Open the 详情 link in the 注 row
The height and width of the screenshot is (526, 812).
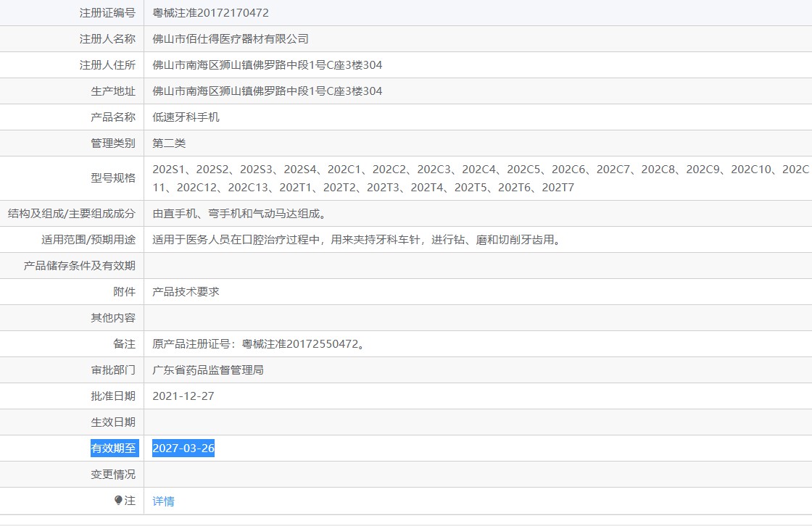coord(163,501)
